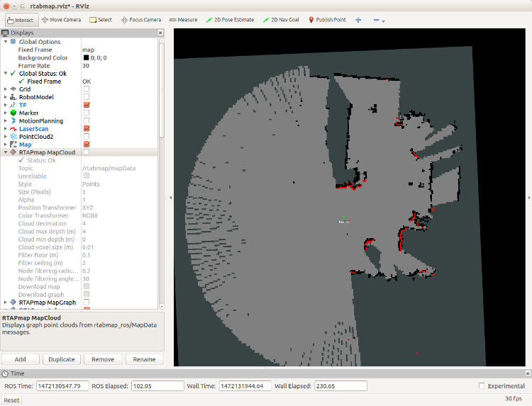The width and height of the screenshot is (532, 406).
Task: Click the blue plus add-tool icon
Action: coord(358,20)
